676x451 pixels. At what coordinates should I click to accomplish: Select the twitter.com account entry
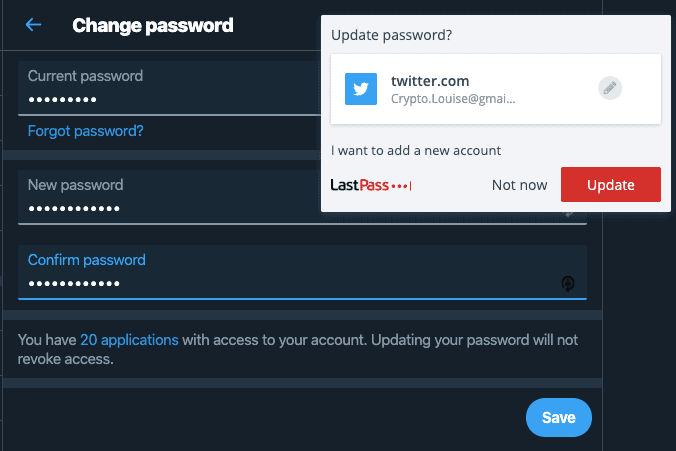click(495, 89)
